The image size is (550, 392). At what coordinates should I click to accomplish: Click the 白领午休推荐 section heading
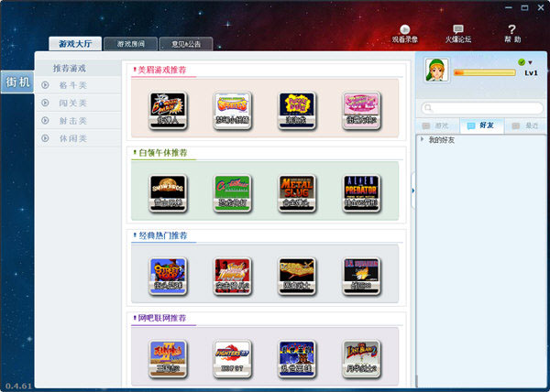pos(163,153)
